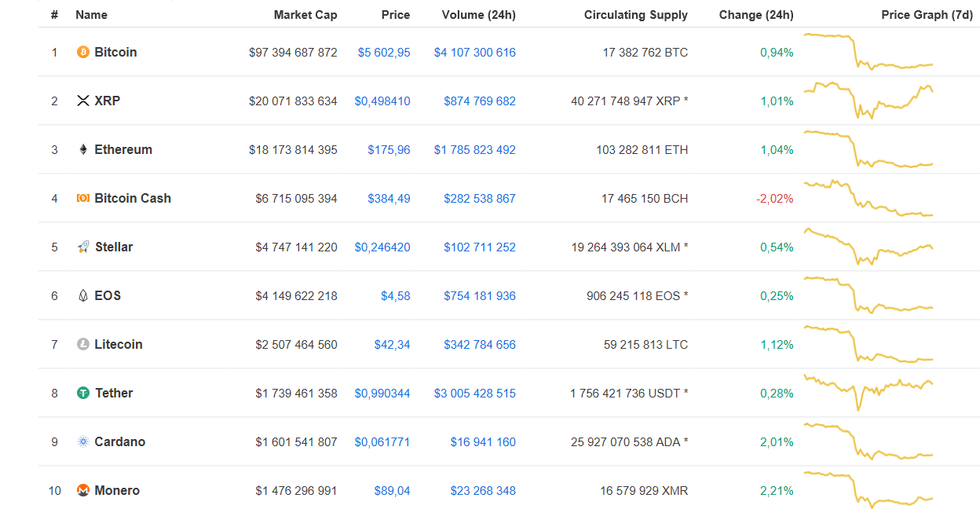Image resolution: width=980 pixels, height=509 pixels.
Task: Sort table by Market Cap column
Action: coord(305,15)
